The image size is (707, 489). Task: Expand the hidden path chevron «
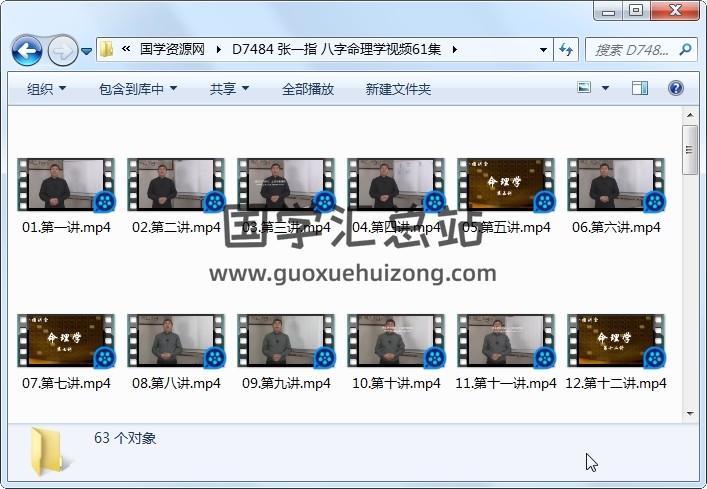point(126,49)
